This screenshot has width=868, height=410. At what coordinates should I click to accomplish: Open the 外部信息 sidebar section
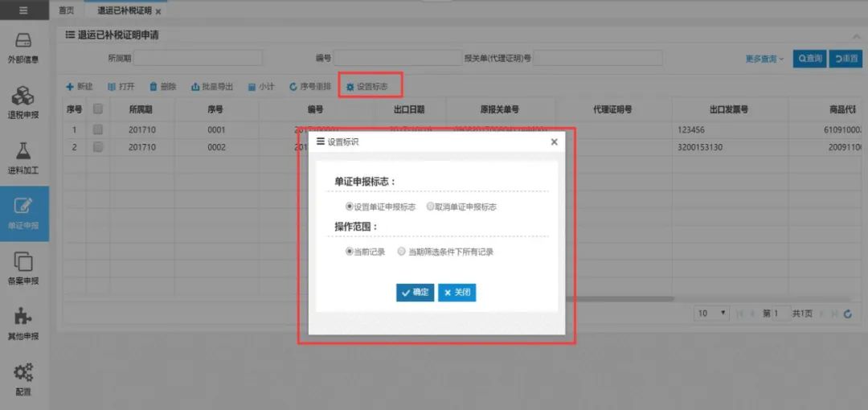pyautogui.click(x=23, y=49)
